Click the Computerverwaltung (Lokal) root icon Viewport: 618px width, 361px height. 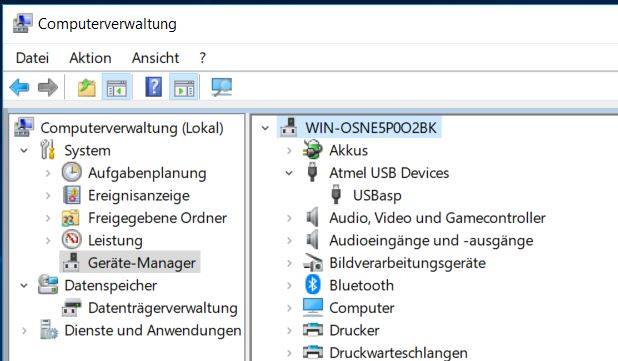coord(24,127)
